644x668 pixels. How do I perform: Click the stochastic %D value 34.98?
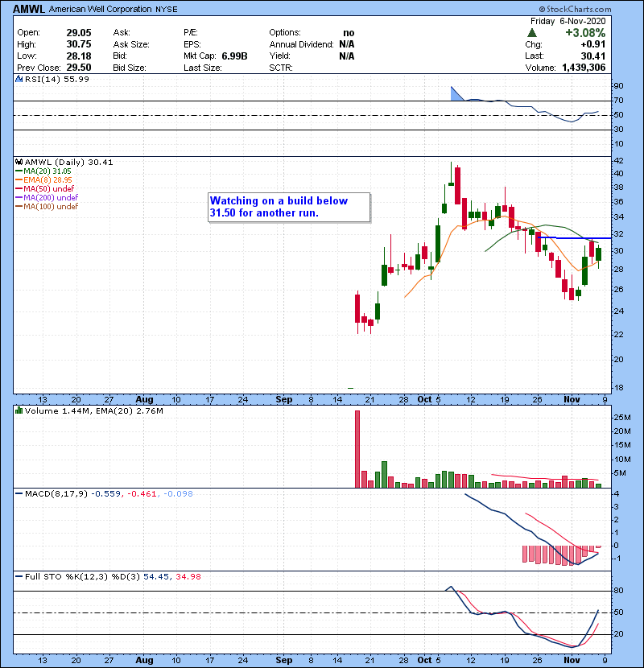coord(188,576)
